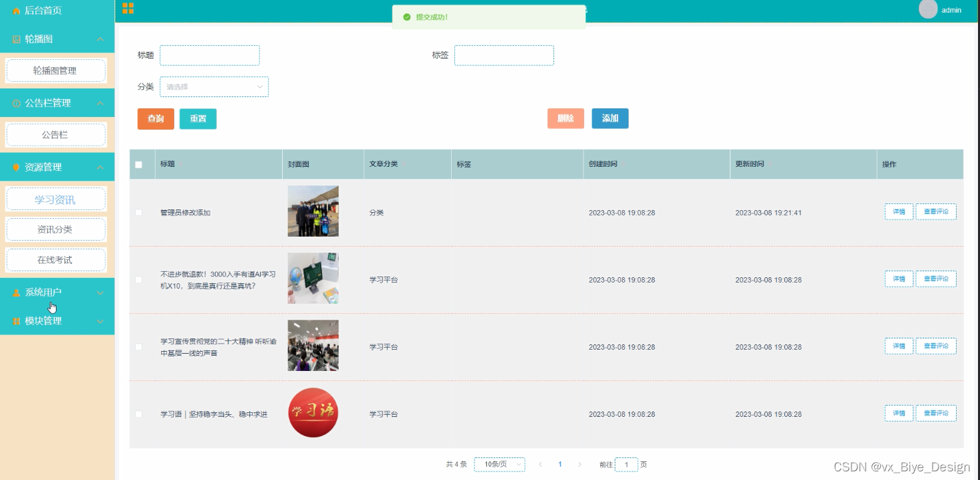Expand the 系统用户 menu chevron
This screenshot has height=480, width=980.
[x=100, y=293]
